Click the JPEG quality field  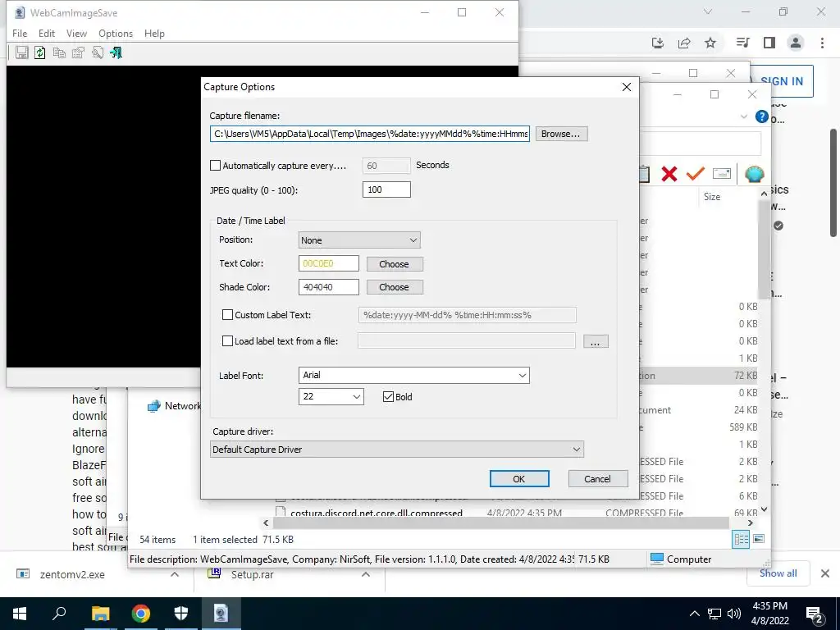pos(386,189)
